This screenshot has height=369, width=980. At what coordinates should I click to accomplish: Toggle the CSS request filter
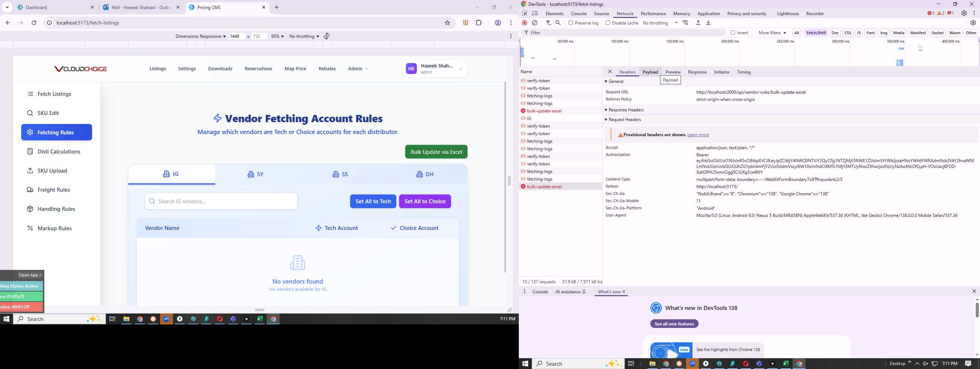(848, 33)
